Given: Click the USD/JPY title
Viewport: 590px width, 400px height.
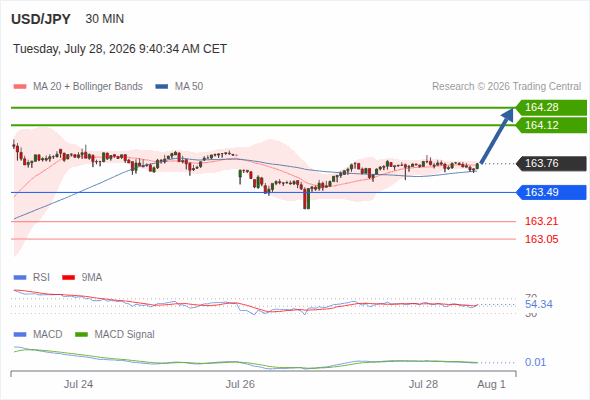Looking at the screenshot, I should pos(41,19).
